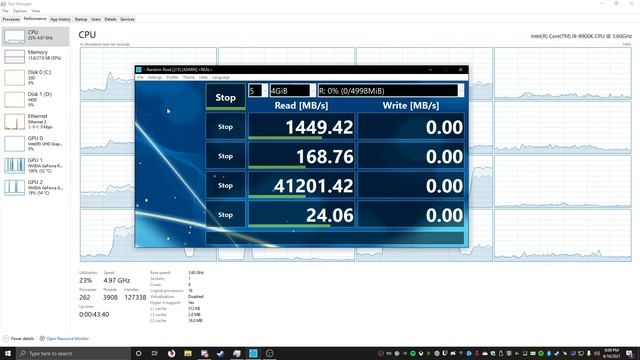
Task: Open the test size dropdown showing 4GiB
Action: point(293,91)
